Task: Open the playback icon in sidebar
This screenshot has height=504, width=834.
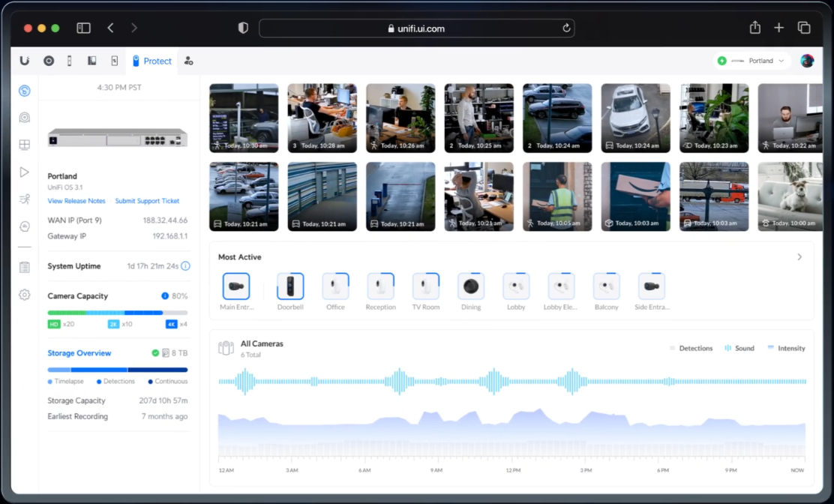Action: pyautogui.click(x=25, y=172)
